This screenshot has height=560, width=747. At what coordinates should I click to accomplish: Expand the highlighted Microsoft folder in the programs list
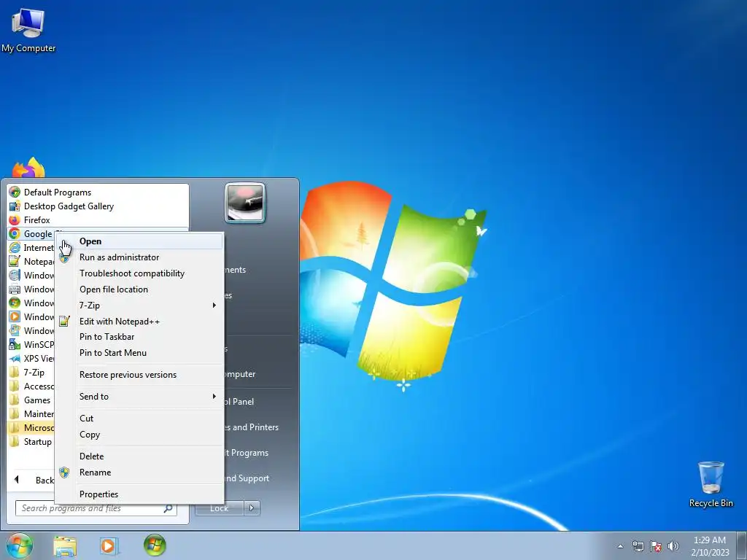[31, 427]
